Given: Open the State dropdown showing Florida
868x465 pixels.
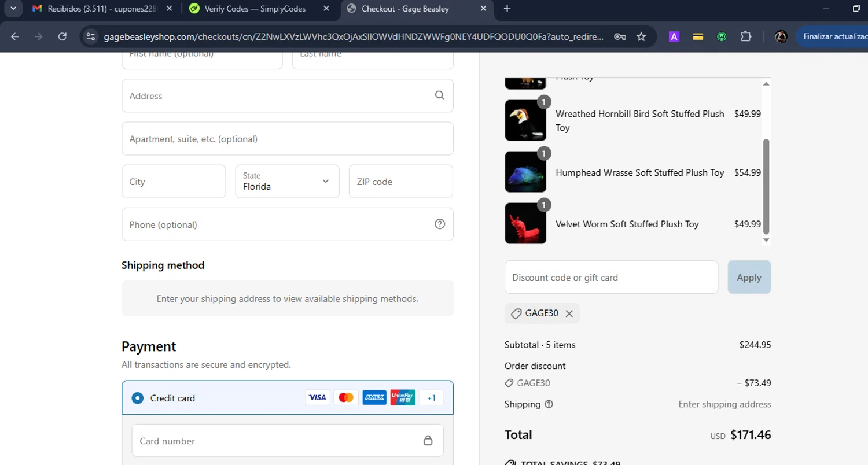Looking at the screenshot, I should point(287,181).
